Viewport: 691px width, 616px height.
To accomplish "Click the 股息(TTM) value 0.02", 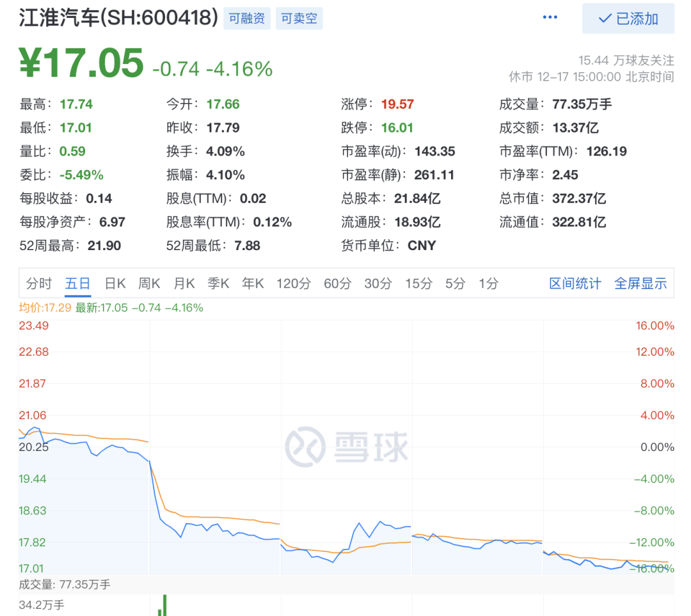I will point(253,199).
